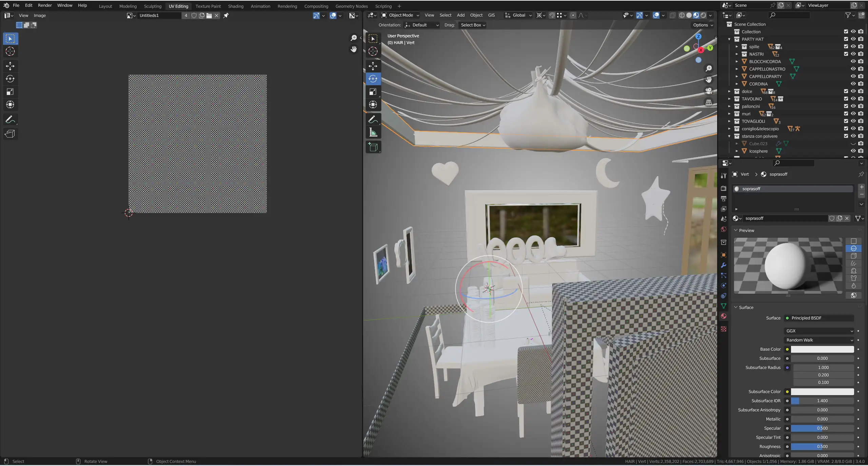Select the Add Cube tool
The height and width of the screenshot is (466, 868).
[x=373, y=147]
